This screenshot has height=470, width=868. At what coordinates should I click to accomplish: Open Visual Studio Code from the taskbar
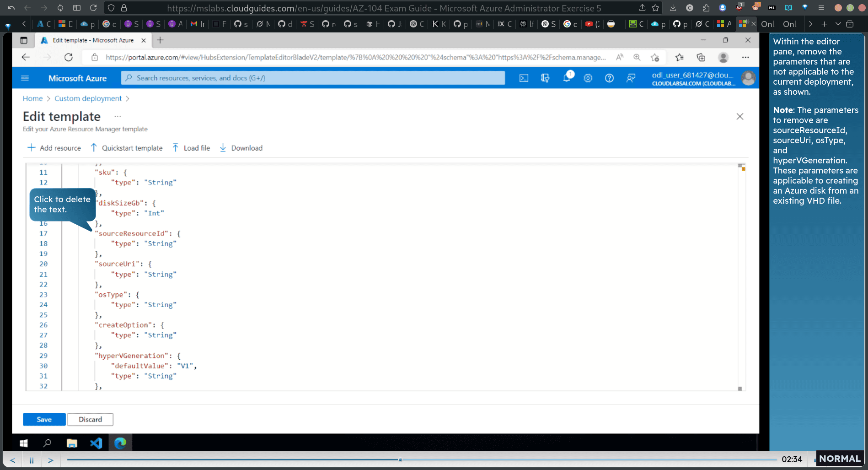(x=96, y=443)
